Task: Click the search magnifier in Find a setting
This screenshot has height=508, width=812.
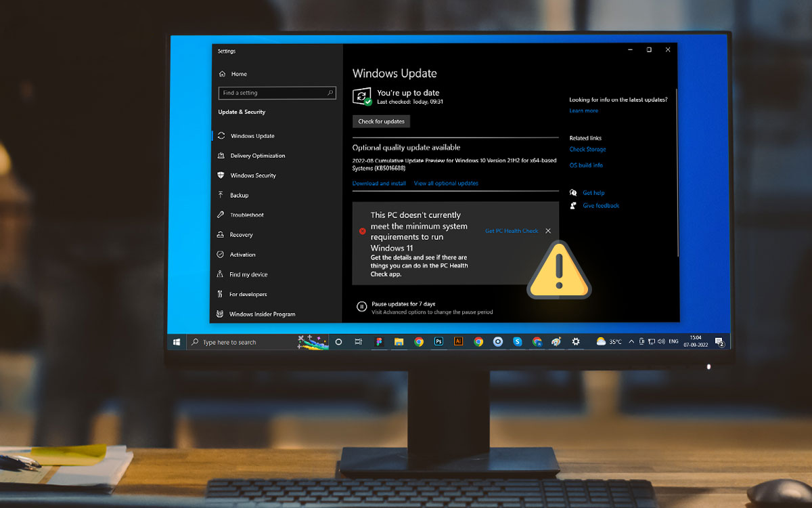Action: (330, 93)
